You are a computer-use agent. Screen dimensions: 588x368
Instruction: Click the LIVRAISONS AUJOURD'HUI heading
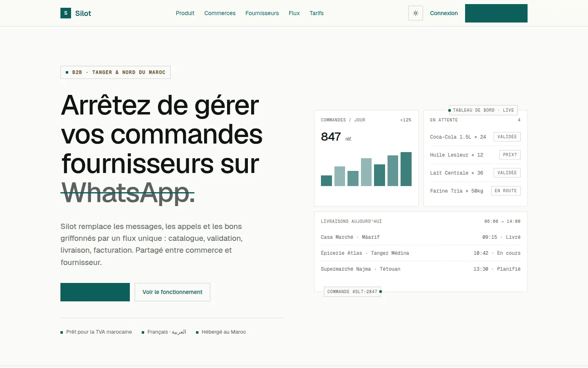[x=351, y=222]
